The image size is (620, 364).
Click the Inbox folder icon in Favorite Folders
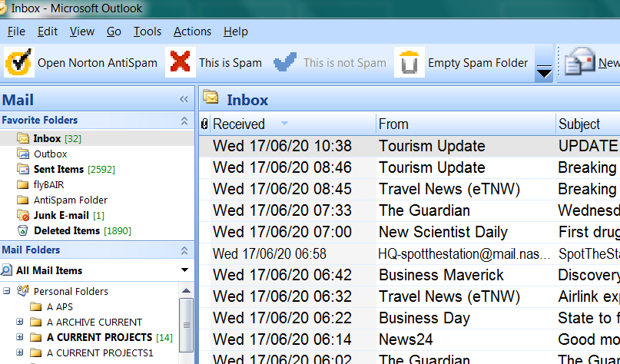(23, 138)
